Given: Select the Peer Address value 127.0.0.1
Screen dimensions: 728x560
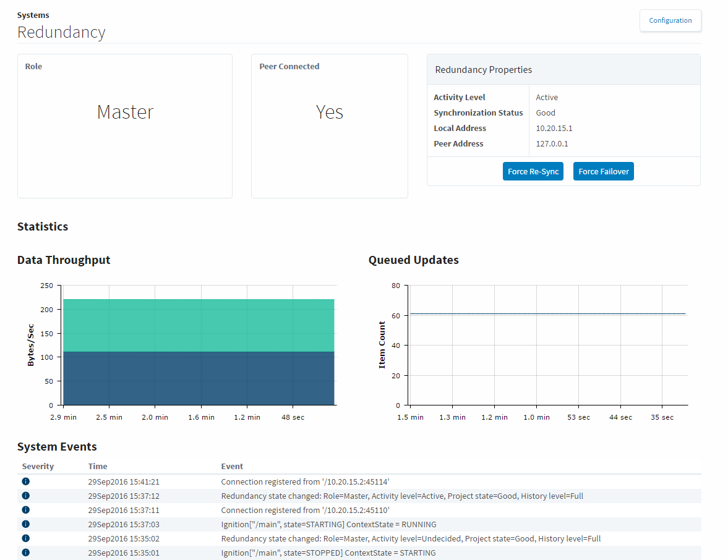Looking at the screenshot, I should (x=552, y=144).
